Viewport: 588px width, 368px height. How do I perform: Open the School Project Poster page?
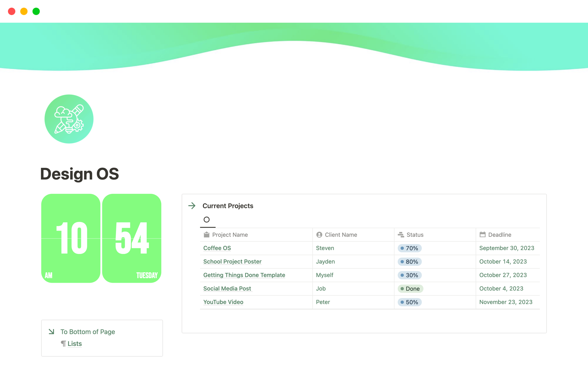click(232, 262)
